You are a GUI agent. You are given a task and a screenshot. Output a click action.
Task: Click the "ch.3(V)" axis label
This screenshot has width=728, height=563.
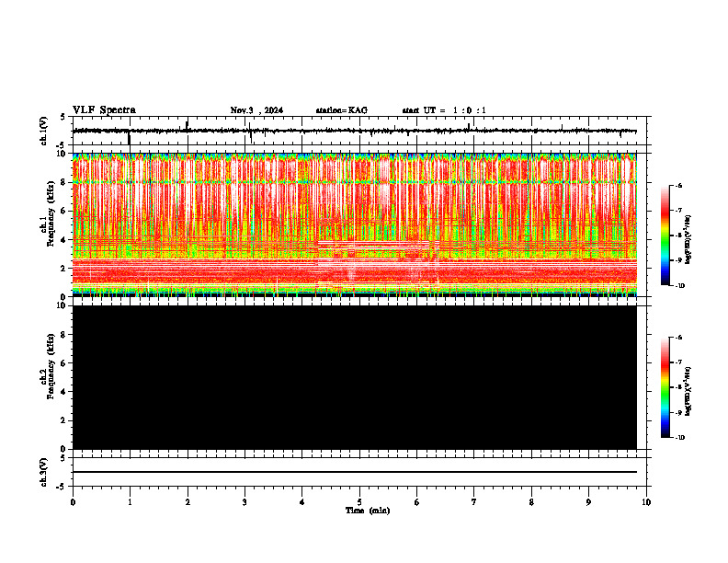44,472
